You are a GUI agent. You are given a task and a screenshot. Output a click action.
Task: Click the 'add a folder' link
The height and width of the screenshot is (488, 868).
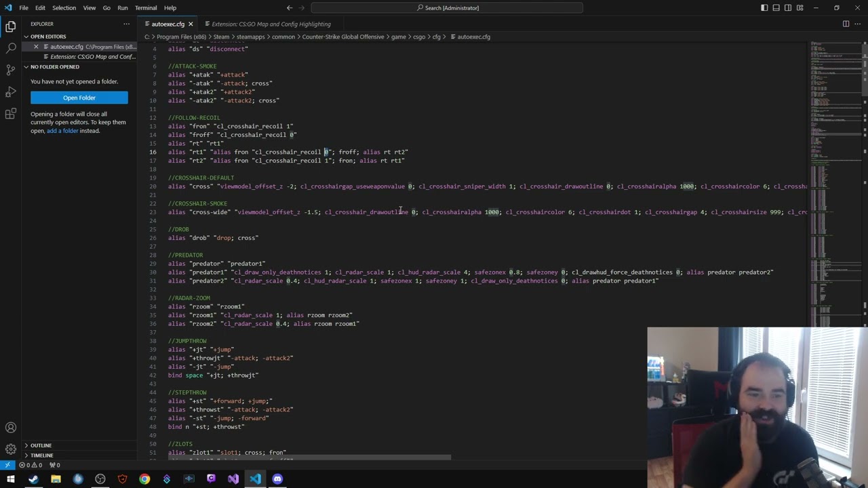[62, 131]
